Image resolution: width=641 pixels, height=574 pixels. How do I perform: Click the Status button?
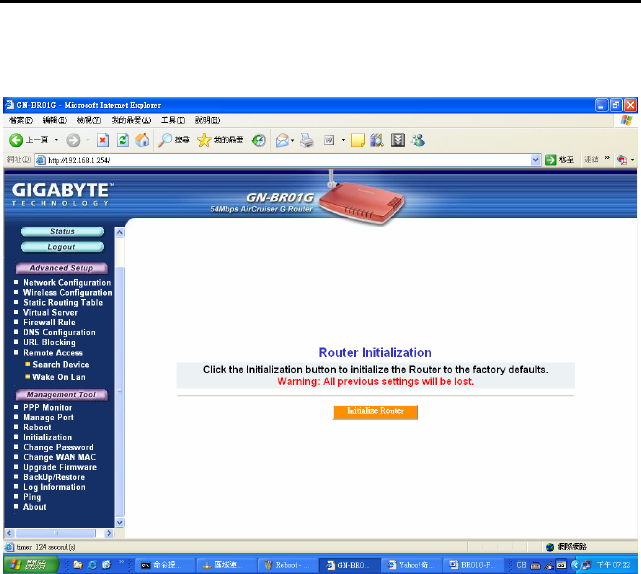coord(62,232)
